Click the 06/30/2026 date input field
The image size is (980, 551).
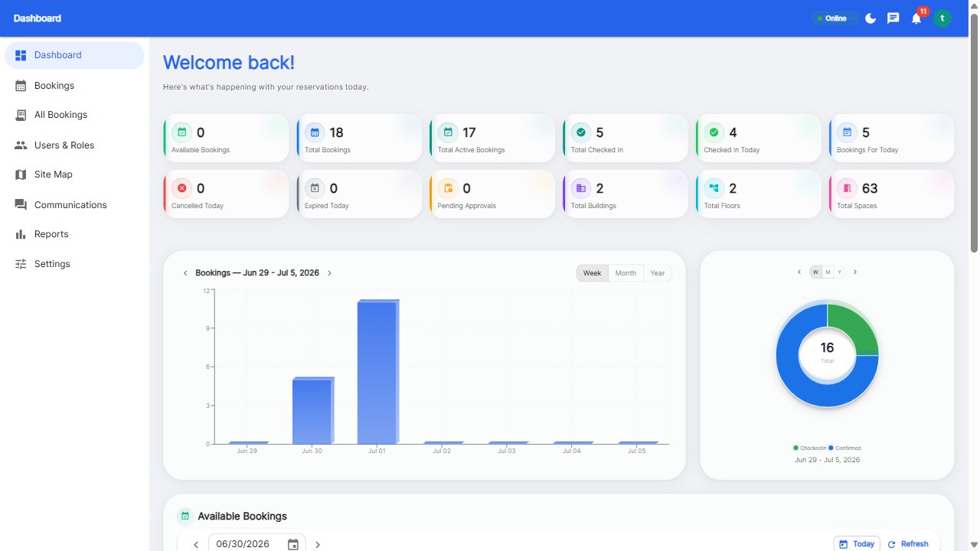click(257, 544)
